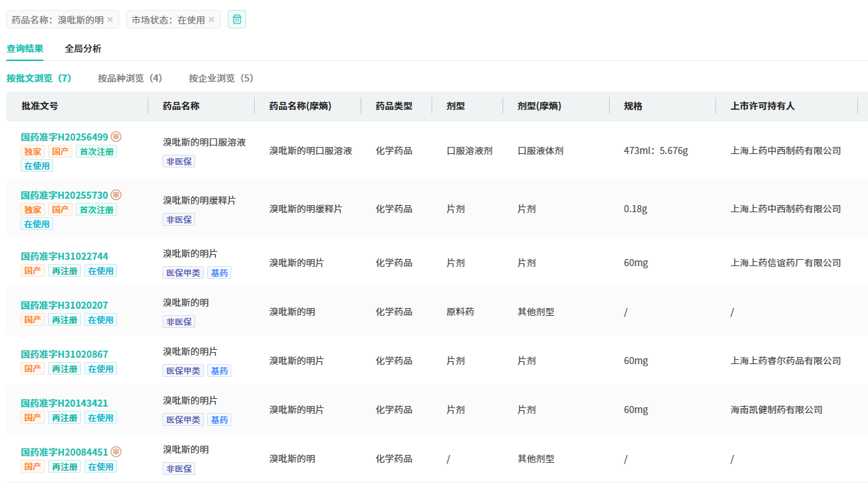Click 独家 tag under 国药准字H20256499
The width and height of the screenshot is (868, 489).
click(33, 151)
